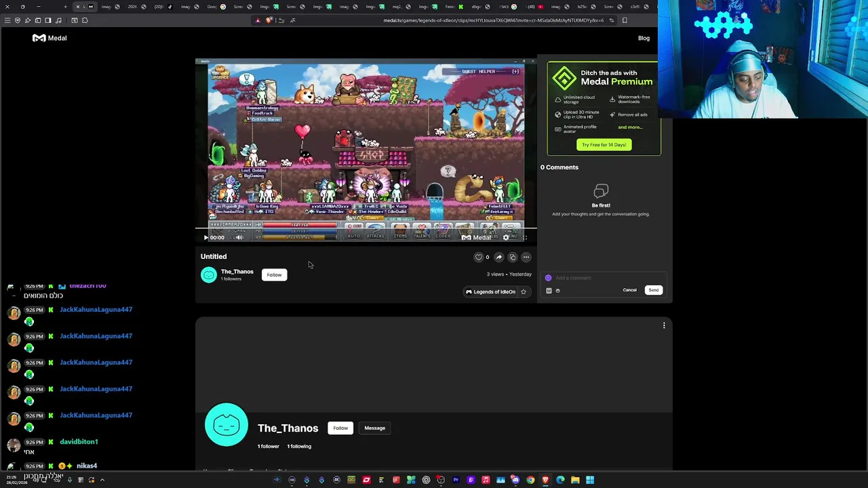The image size is (868, 488).
Task: Open the Windows Start button
Action: (590, 480)
